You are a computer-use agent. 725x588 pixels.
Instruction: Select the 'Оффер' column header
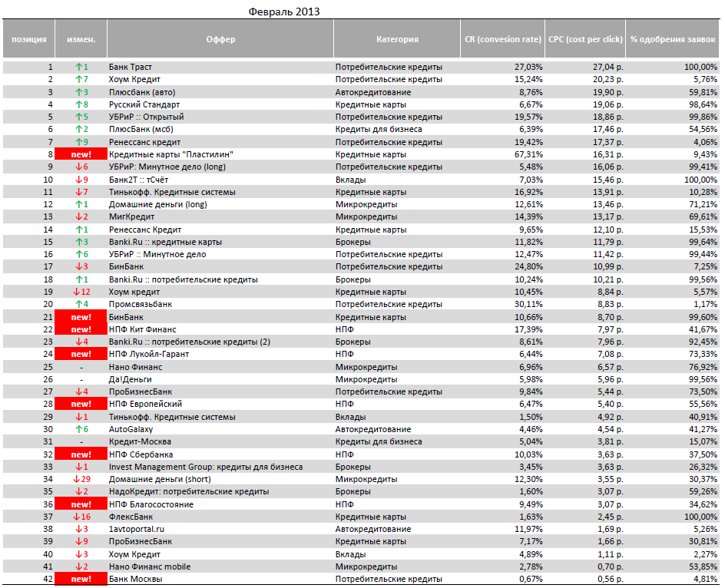pos(220,39)
